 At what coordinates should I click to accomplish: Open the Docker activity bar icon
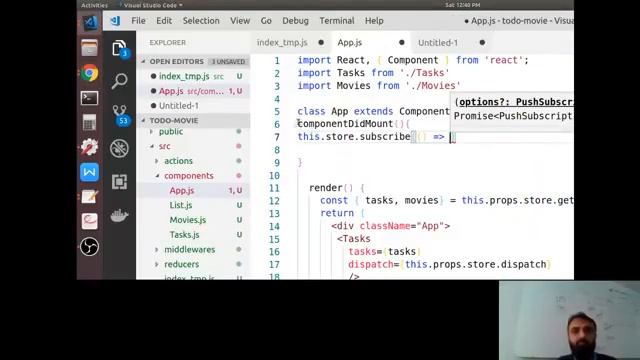(119, 215)
